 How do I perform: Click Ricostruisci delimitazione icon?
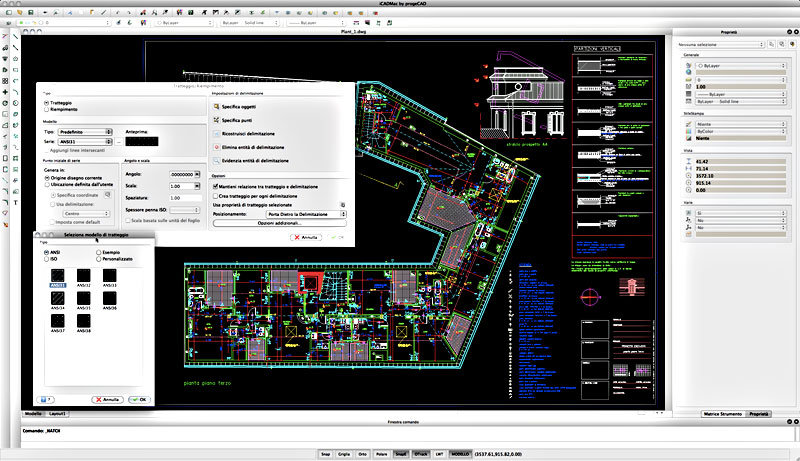click(215, 133)
